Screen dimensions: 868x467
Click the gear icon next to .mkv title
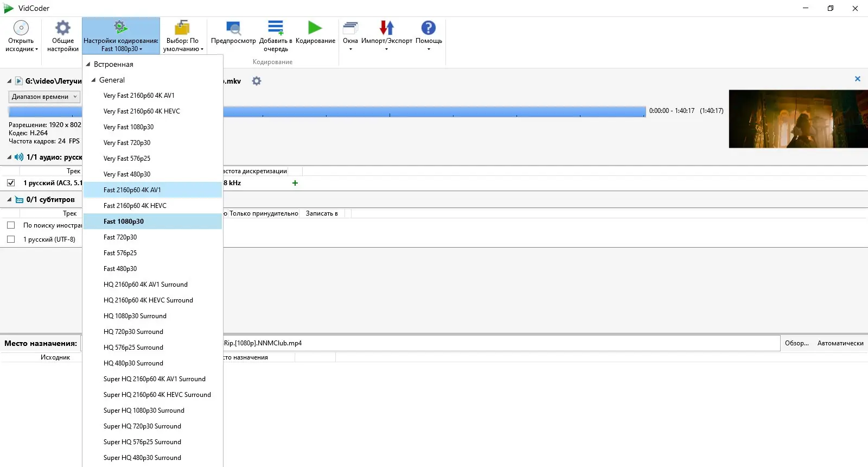(257, 81)
